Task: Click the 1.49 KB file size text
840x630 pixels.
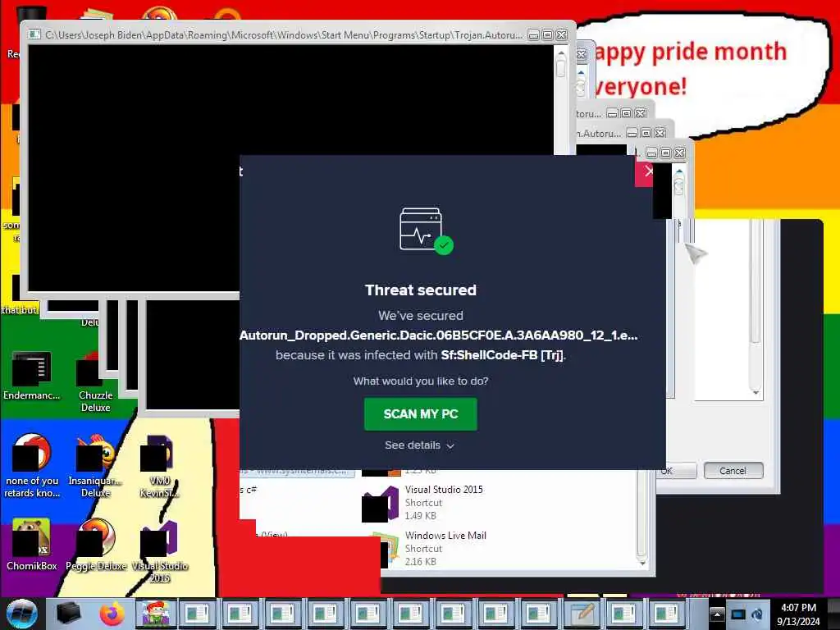Action: coord(421,515)
